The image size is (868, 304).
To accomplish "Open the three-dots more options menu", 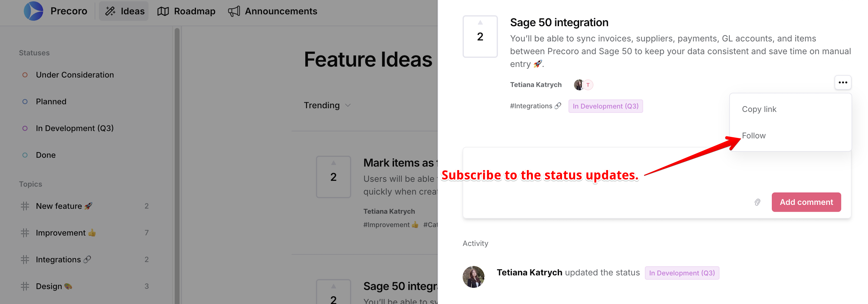I will [843, 83].
